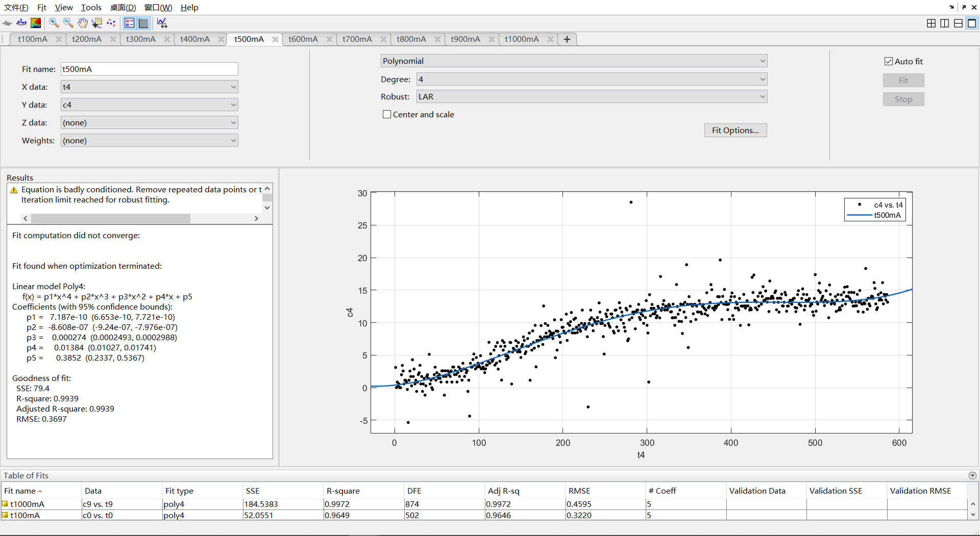
Task: Select the Exclude Outliers tool
Action: pos(111,23)
